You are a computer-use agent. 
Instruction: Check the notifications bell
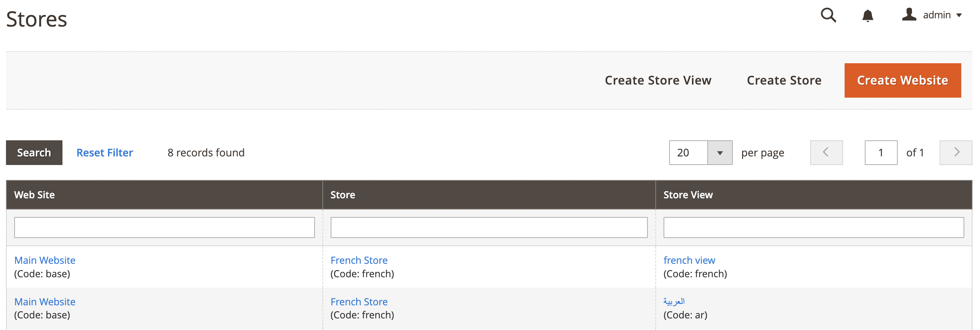tap(868, 15)
